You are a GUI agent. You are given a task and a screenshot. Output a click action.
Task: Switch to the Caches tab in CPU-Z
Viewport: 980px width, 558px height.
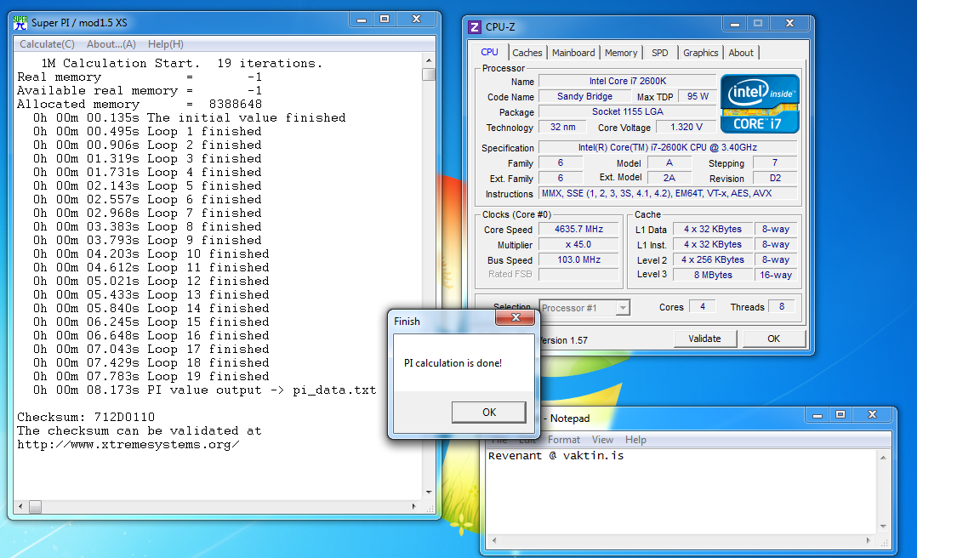(527, 53)
